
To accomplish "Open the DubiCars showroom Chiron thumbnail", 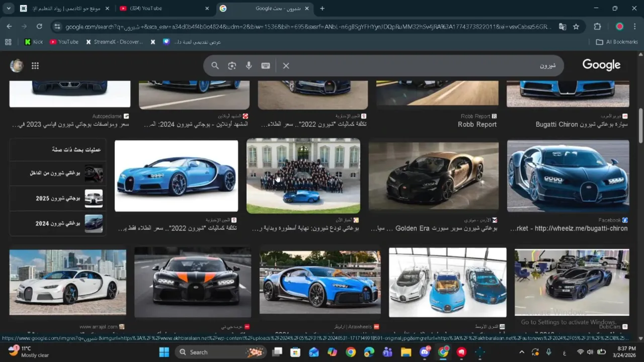I will point(572,283).
